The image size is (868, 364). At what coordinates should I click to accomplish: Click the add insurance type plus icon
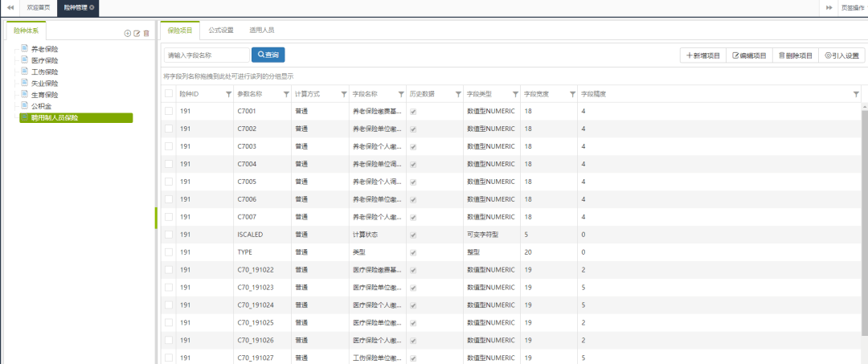tap(127, 34)
